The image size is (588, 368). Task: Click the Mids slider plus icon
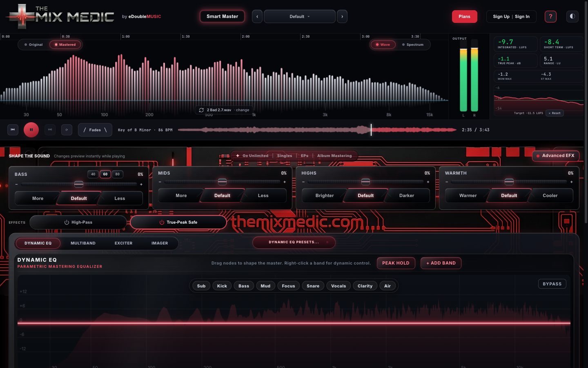(285, 182)
